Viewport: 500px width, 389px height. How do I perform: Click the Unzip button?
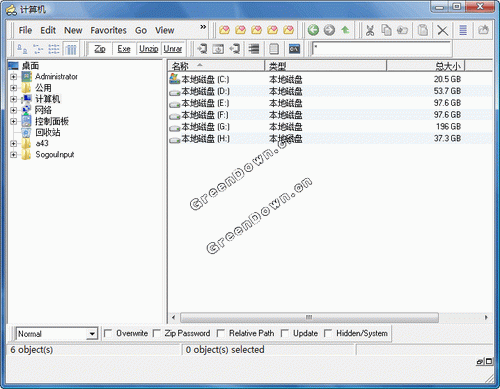pos(149,49)
